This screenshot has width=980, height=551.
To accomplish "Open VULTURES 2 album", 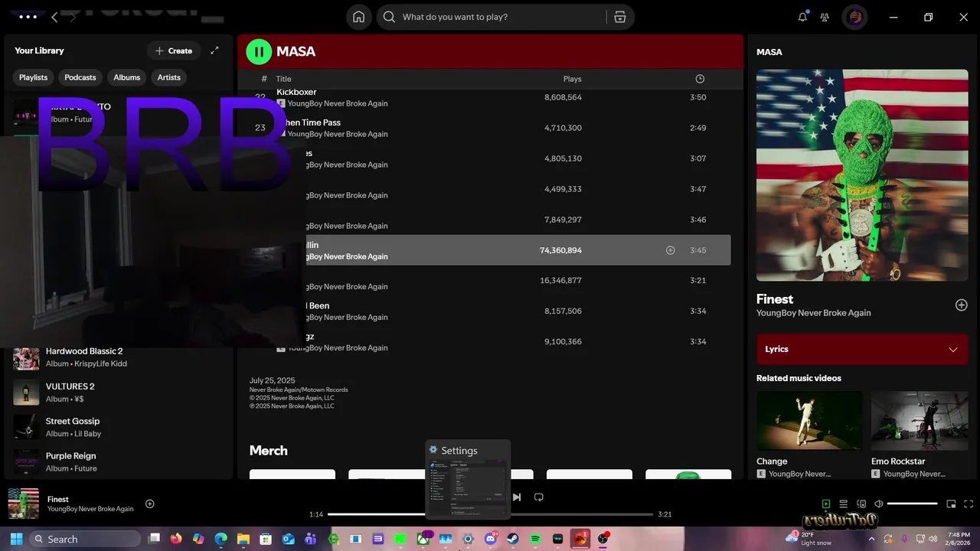I will 119,392.
